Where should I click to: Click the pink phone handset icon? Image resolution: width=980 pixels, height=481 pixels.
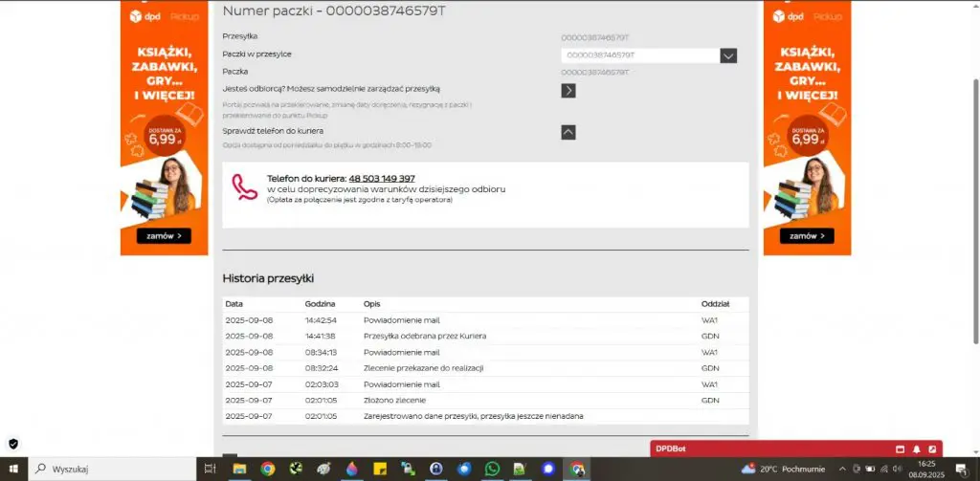[x=244, y=186]
